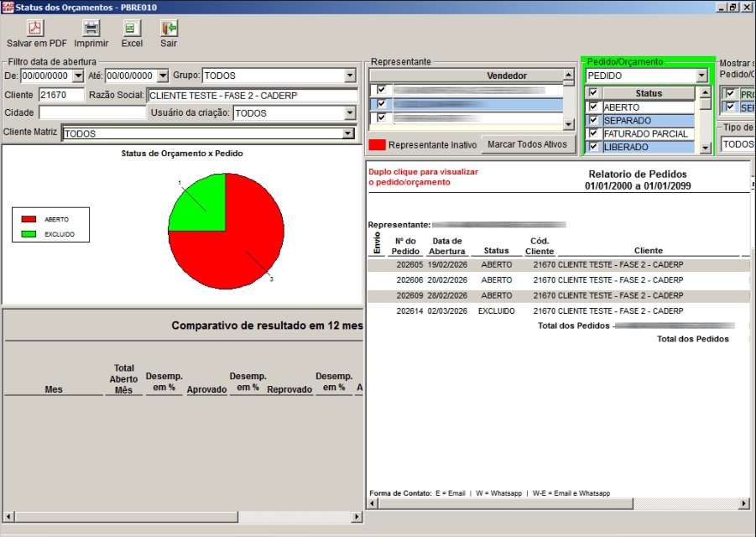Viewport: 756px width, 537px height.
Task: Expand Usuário da criação dropdown
Action: [350, 113]
